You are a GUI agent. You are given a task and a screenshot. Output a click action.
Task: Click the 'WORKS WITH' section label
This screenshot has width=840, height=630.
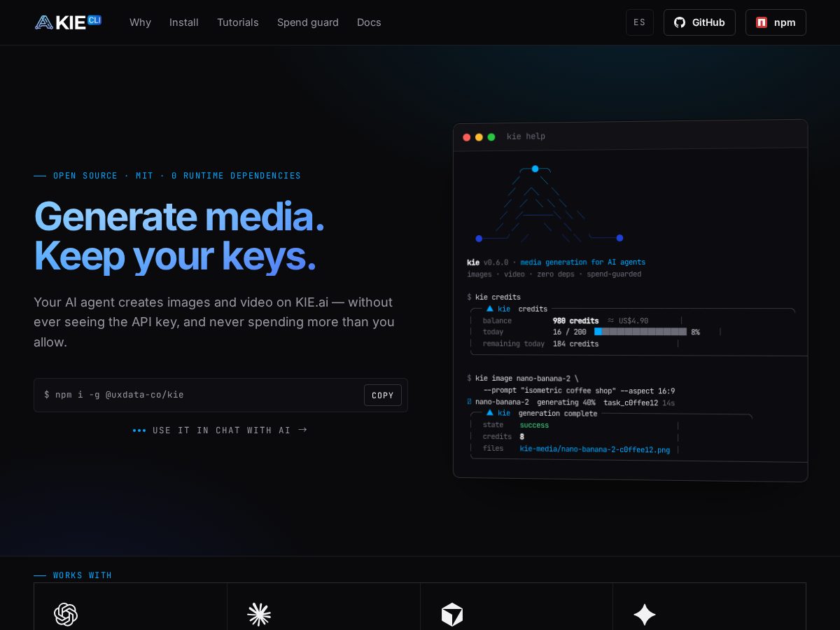[83, 575]
